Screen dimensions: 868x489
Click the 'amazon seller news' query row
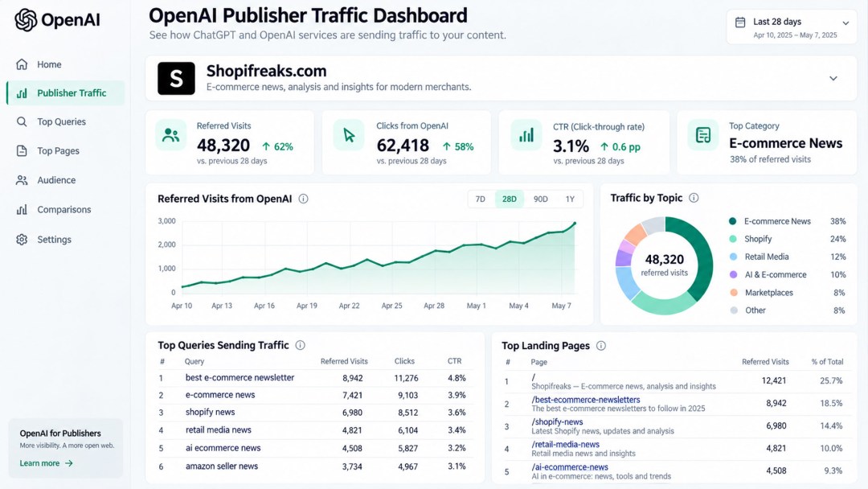[314, 466]
